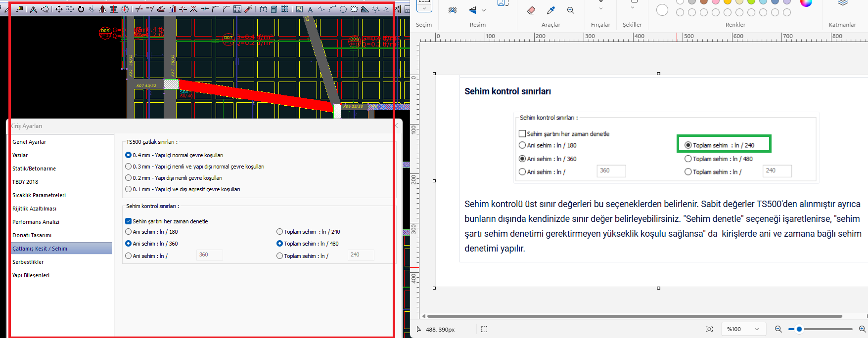Select custom 'Toplam sehim : ln /' option in dialog
Viewport: 868px width, 338px height.
[x=279, y=256]
